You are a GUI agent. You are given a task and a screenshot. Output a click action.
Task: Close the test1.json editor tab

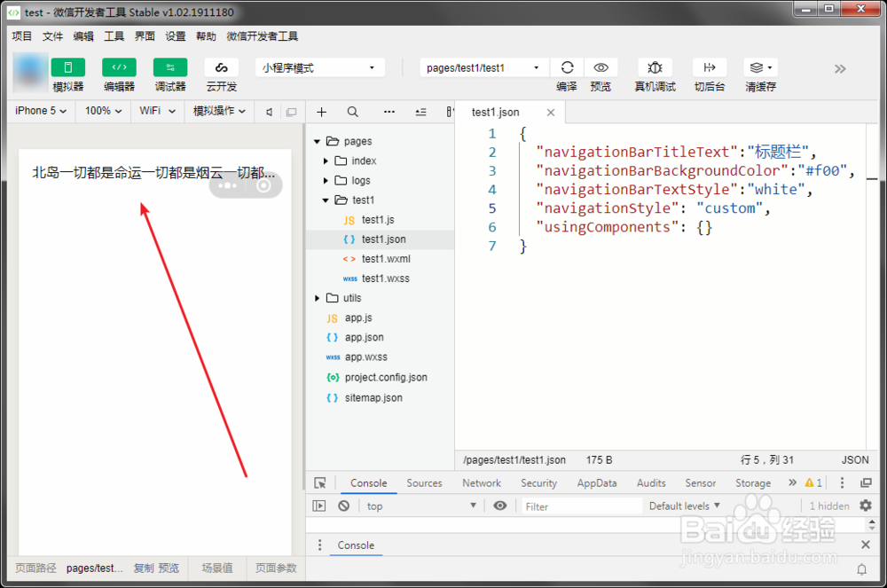[x=551, y=113]
